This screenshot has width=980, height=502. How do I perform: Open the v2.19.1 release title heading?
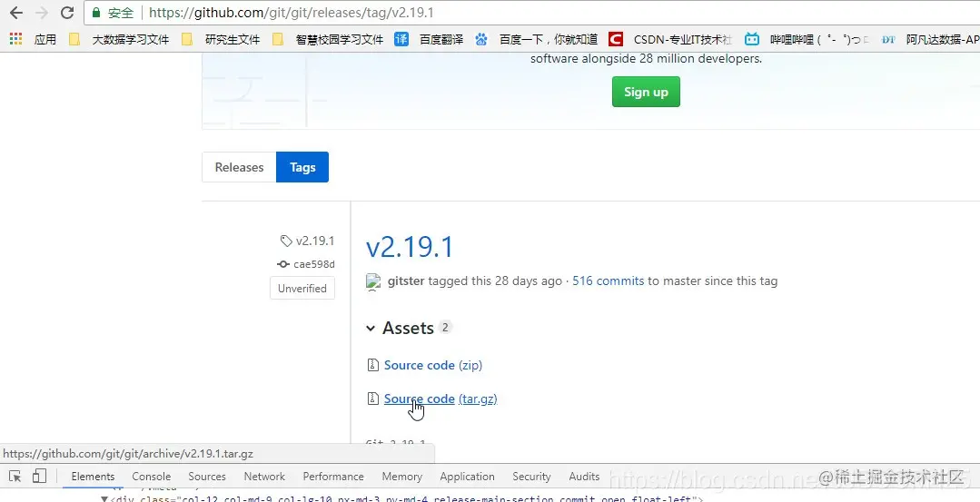[410, 247]
